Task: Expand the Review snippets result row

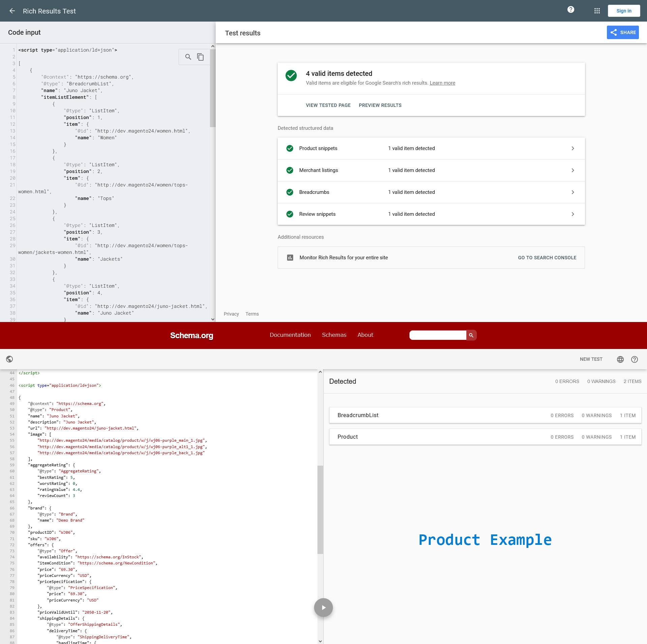Action: click(431, 214)
